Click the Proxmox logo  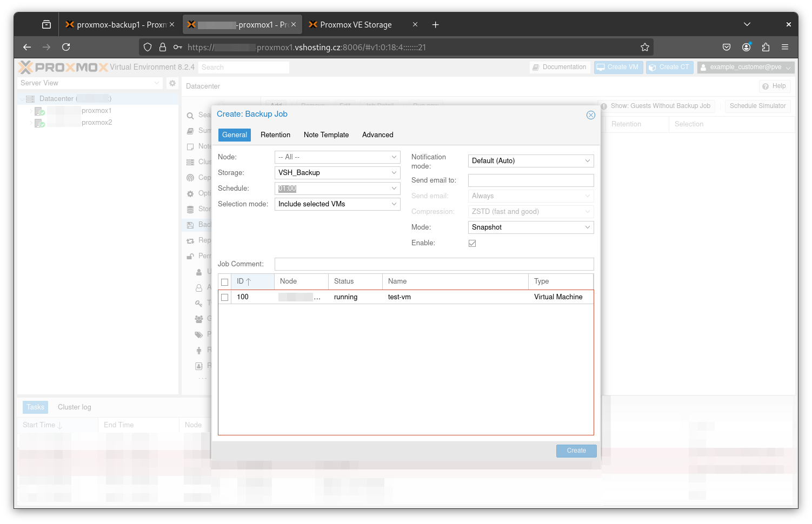[63, 67]
